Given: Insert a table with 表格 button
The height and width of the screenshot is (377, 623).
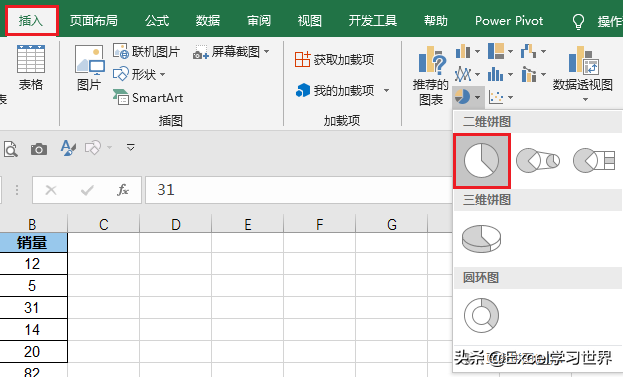Looking at the screenshot, I should [31, 68].
